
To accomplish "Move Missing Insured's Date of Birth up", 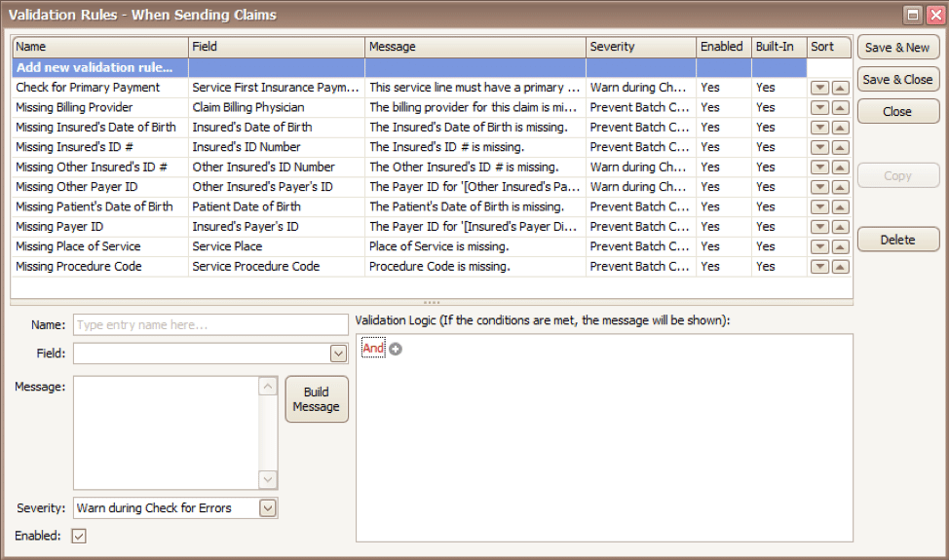I will [x=840, y=128].
